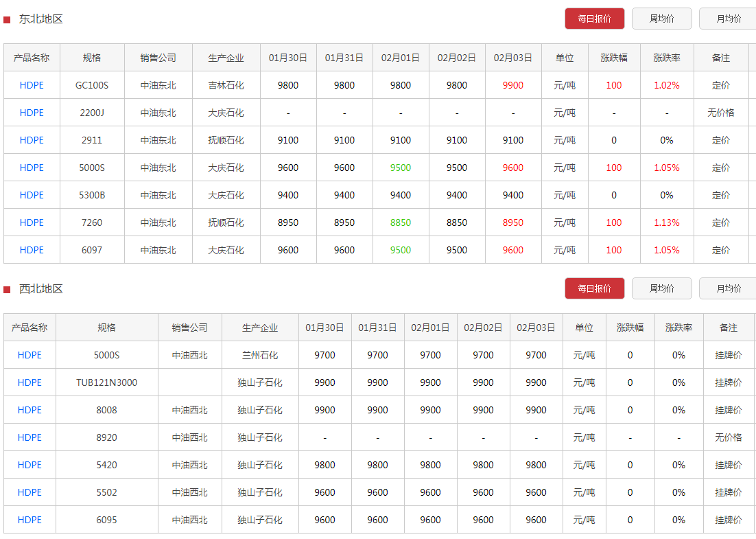Open HDPE link in 8008 row

(x=30, y=410)
